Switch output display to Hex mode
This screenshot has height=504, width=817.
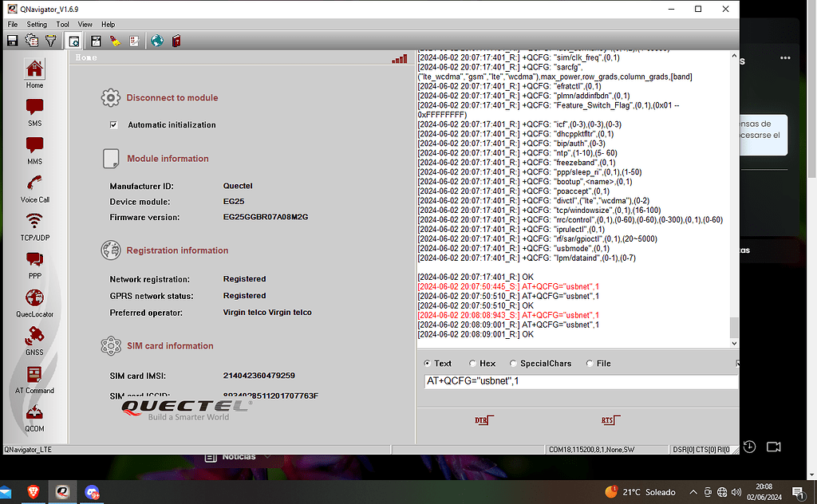coord(473,363)
